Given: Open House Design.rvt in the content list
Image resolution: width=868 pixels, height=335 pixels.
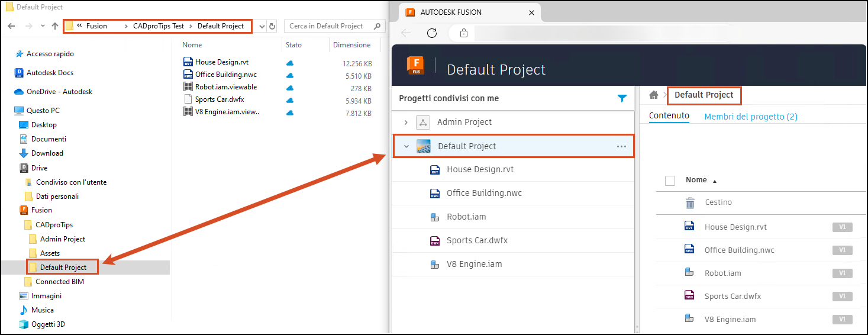Looking at the screenshot, I should point(735,227).
